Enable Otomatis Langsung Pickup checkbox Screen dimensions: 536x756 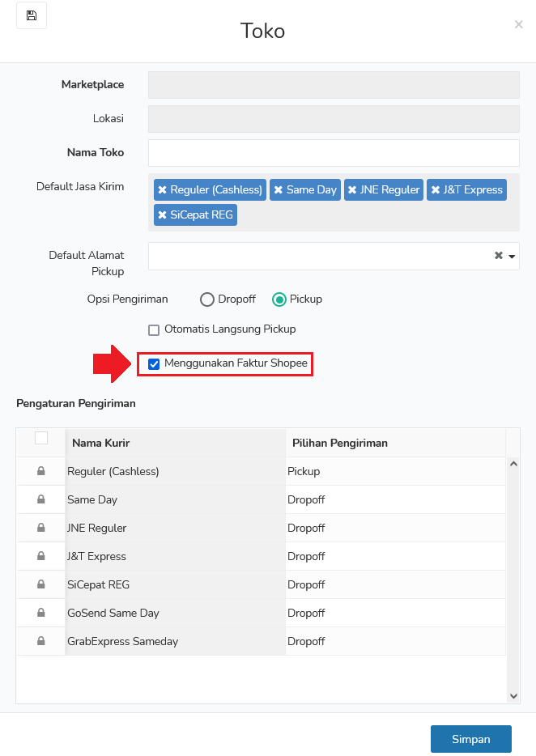click(154, 329)
